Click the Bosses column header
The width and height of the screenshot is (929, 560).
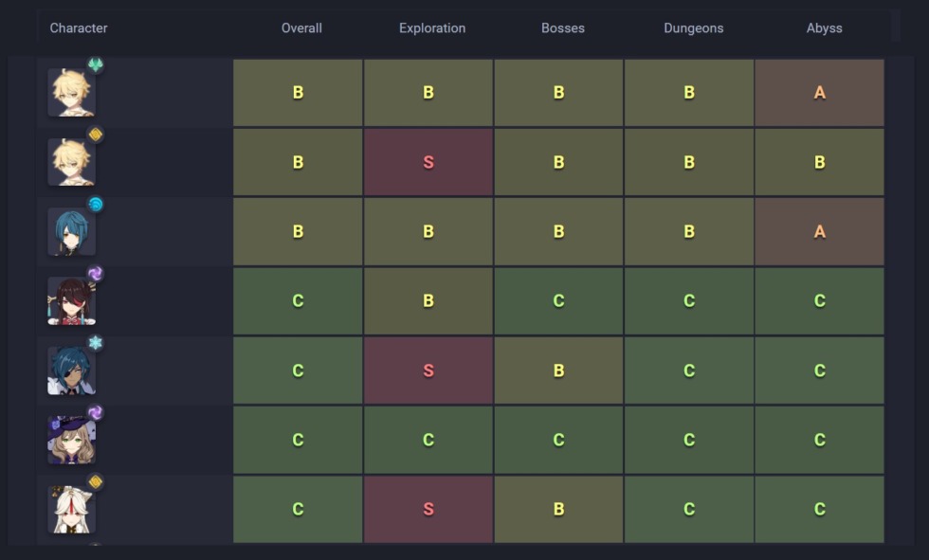point(563,28)
